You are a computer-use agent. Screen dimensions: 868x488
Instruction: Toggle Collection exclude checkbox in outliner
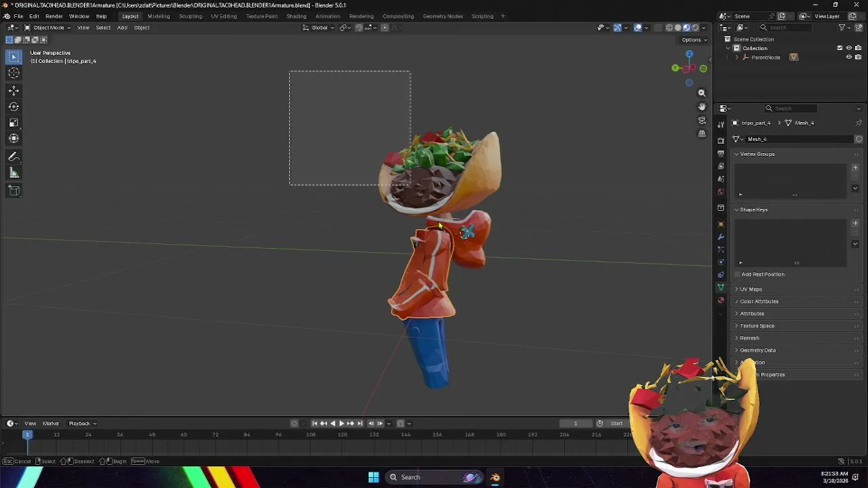point(840,48)
